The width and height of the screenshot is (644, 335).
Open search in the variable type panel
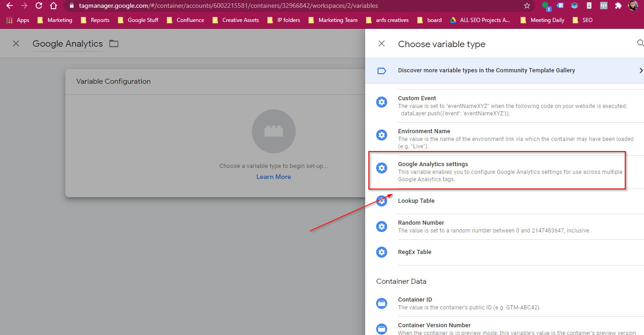click(x=640, y=43)
